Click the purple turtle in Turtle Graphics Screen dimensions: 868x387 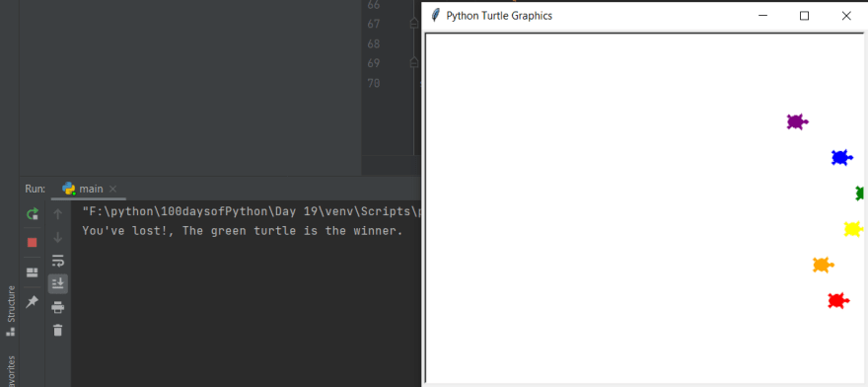click(x=797, y=121)
